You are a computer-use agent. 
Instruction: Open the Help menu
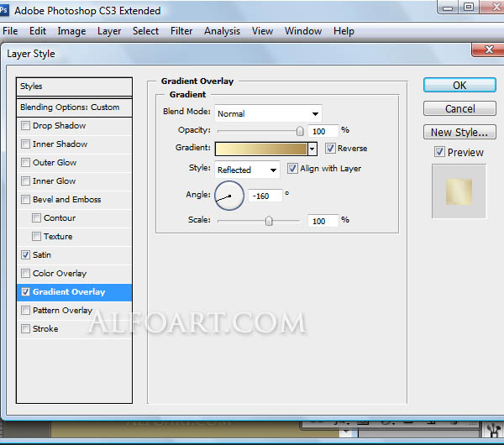[x=344, y=31]
